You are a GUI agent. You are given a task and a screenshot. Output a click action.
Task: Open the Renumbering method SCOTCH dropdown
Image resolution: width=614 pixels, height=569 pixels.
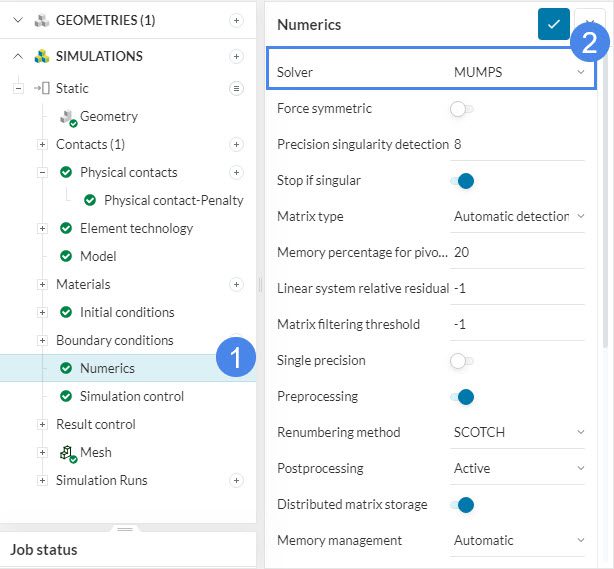pyautogui.click(x=518, y=432)
